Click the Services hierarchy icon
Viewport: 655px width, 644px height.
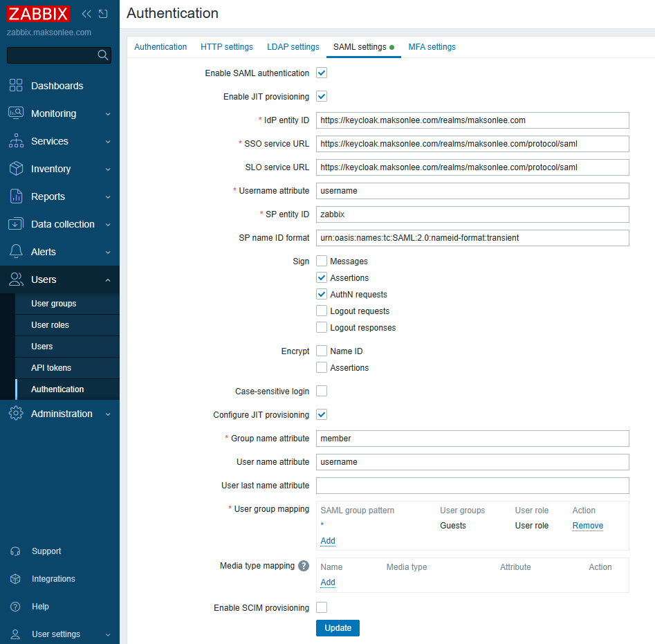16,140
